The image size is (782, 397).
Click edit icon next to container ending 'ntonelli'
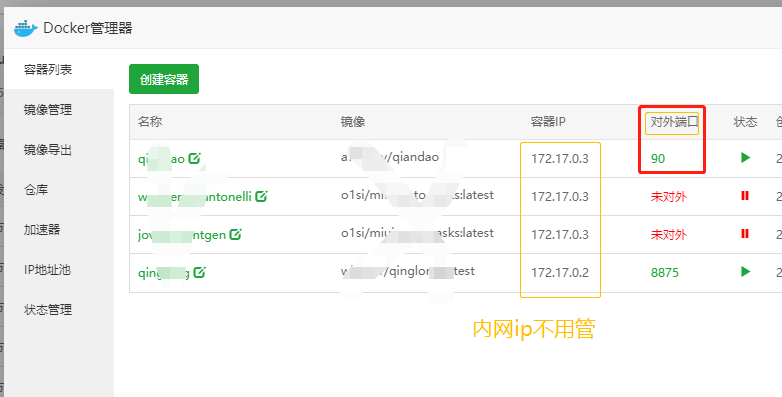tap(261, 197)
